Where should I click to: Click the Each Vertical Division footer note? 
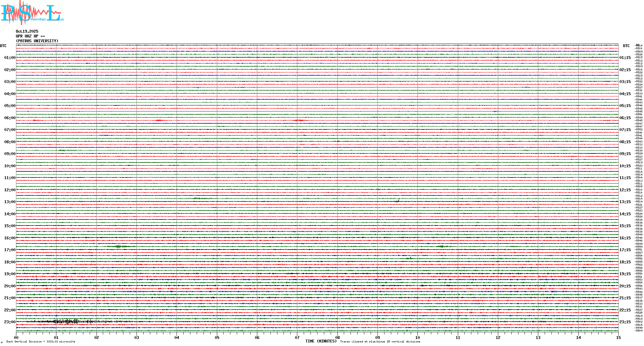tap(41, 342)
